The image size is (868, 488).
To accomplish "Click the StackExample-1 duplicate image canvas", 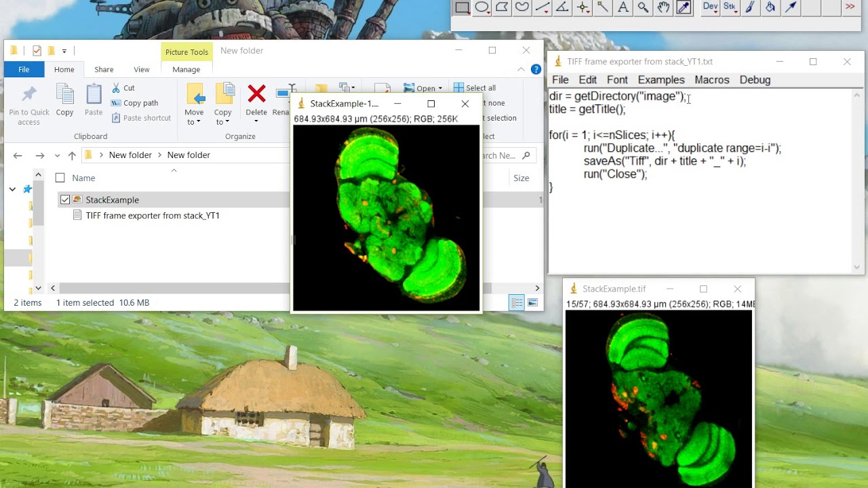I will (x=386, y=218).
